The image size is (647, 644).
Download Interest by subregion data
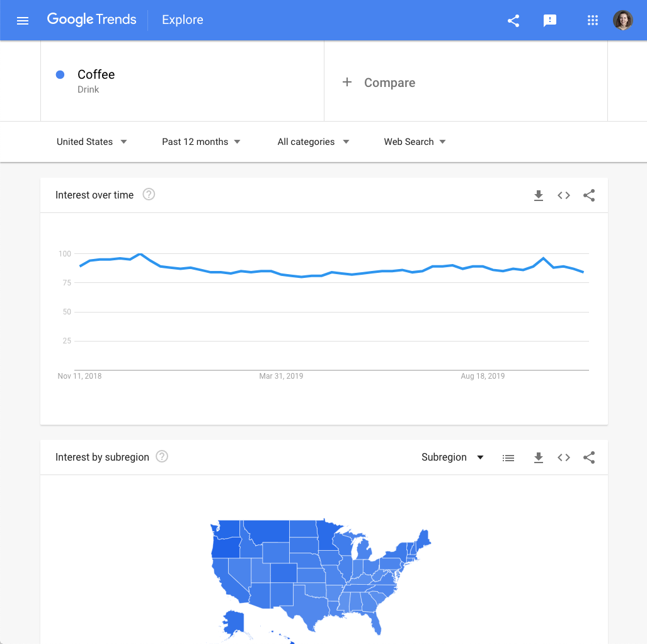tap(539, 457)
